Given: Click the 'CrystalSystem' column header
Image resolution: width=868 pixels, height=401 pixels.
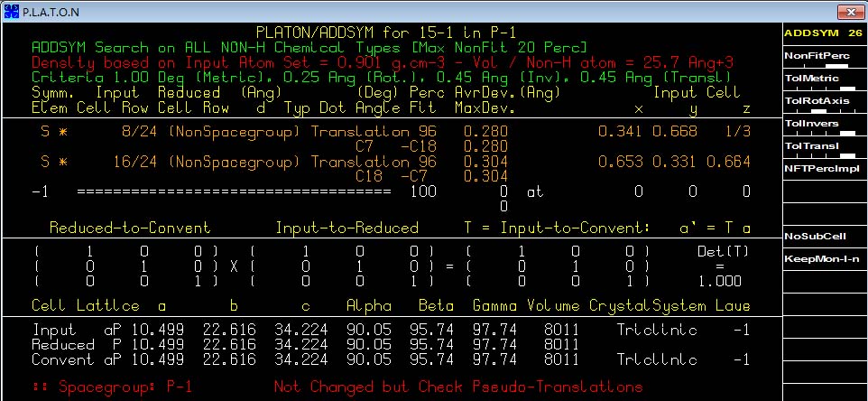Looking at the screenshot, I should tap(647, 306).
